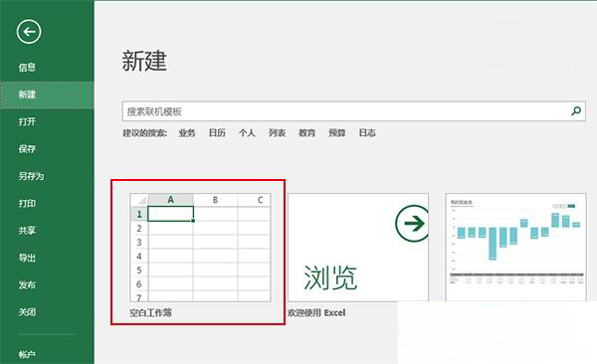Click suggested search 教育
Viewport: 597px width, 364px height.
coord(306,133)
